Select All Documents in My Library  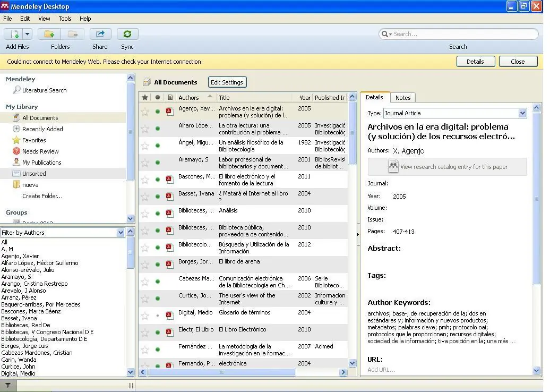pos(40,118)
